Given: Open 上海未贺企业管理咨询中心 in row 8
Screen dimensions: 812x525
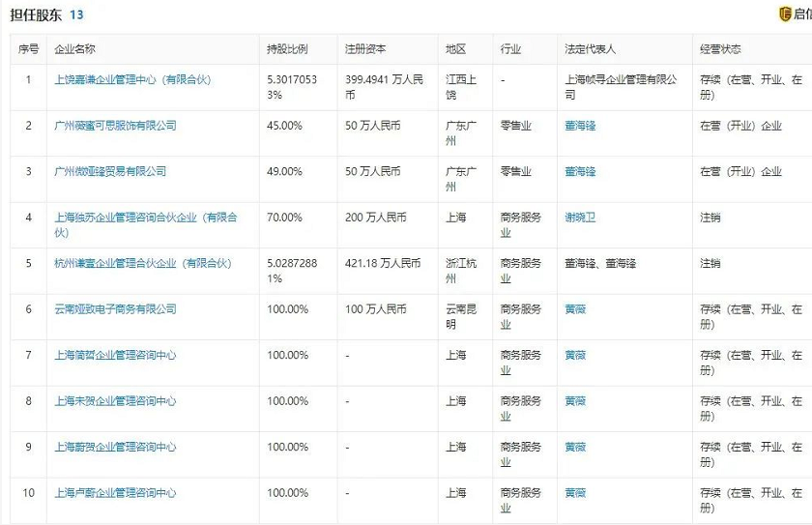Looking at the screenshot, I should pos(116,401).
